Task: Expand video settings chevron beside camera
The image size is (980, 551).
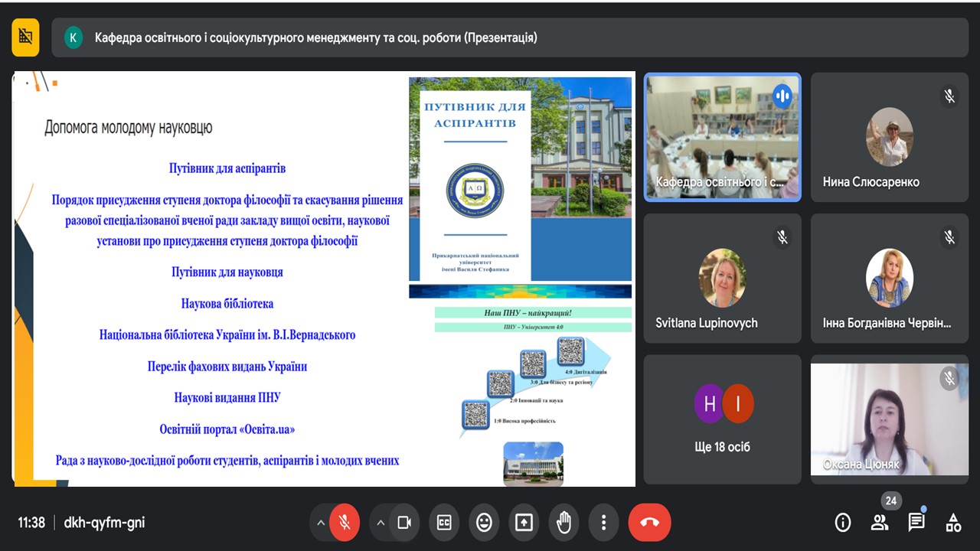Action: (381, 523)
